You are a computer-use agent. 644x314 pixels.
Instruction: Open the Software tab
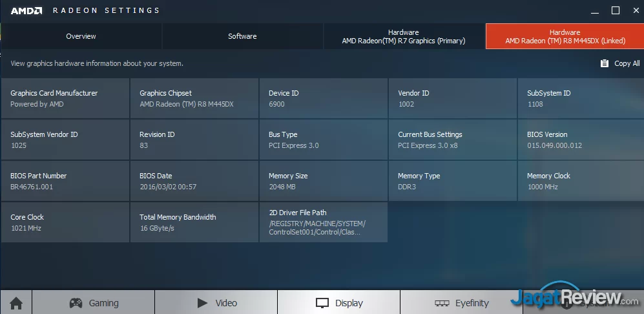tap(242, 36)
